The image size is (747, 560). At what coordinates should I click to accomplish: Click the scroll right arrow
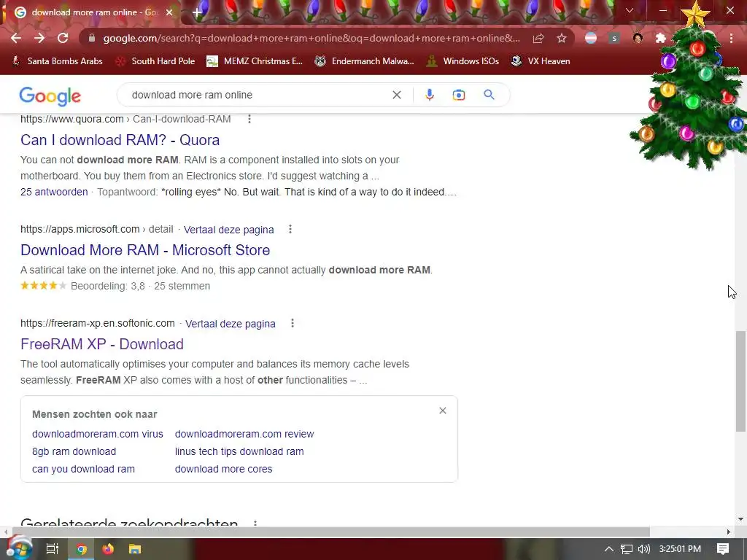(729, 532)
